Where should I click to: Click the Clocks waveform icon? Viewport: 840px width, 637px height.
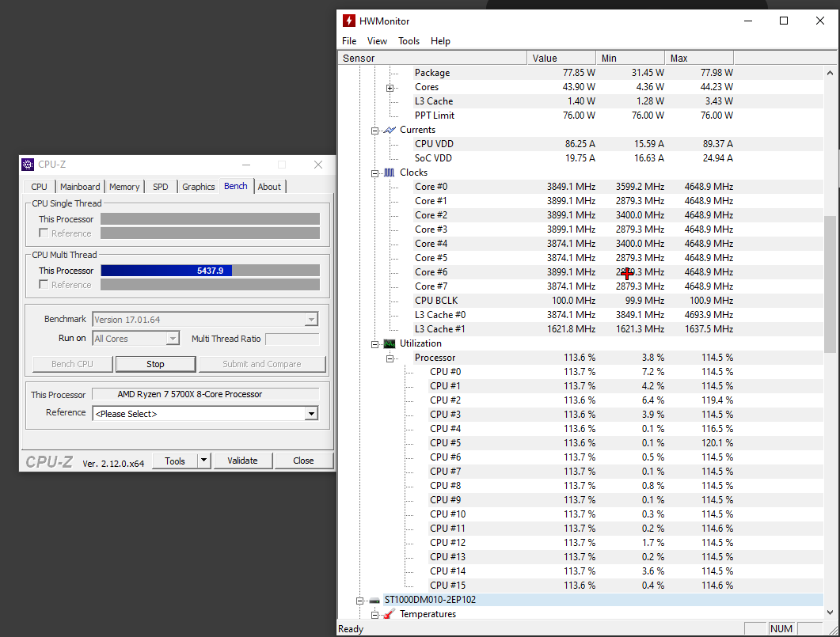tap(390, 173)
